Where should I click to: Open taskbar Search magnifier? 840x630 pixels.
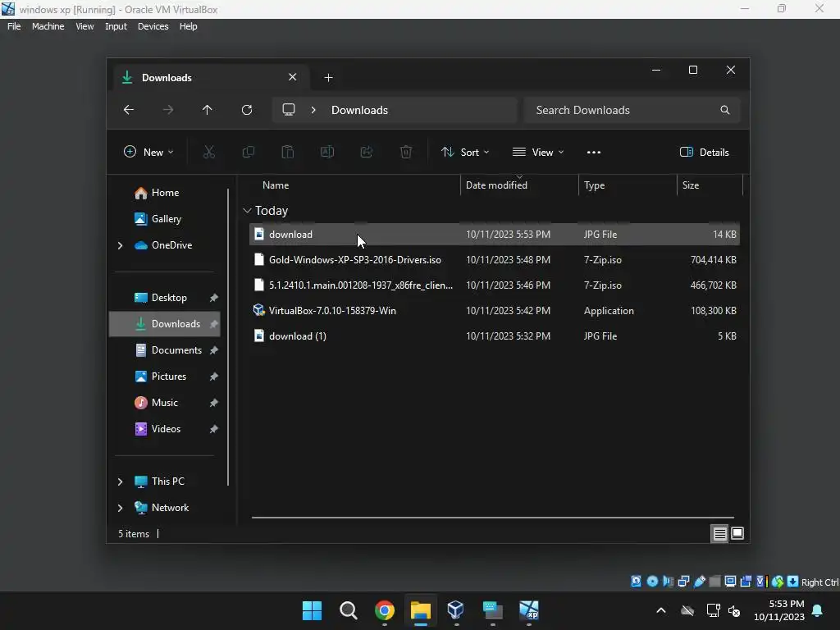(348, 610)
